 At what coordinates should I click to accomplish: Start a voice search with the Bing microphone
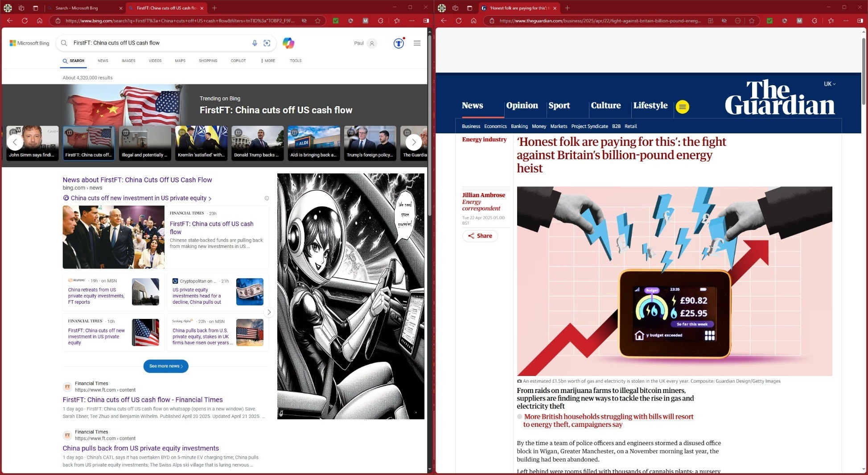pos(255,43)
